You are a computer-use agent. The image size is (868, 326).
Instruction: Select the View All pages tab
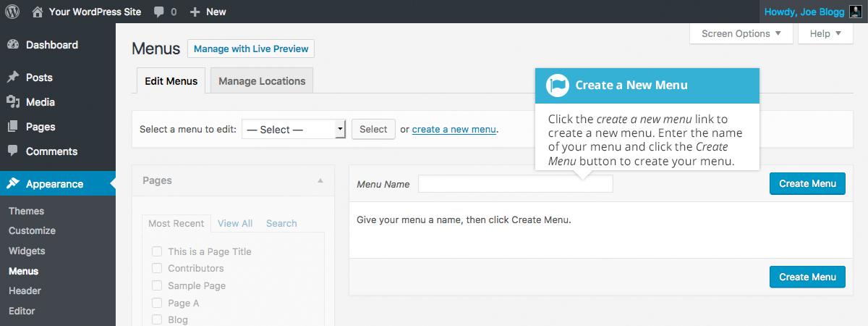[235, 223]
